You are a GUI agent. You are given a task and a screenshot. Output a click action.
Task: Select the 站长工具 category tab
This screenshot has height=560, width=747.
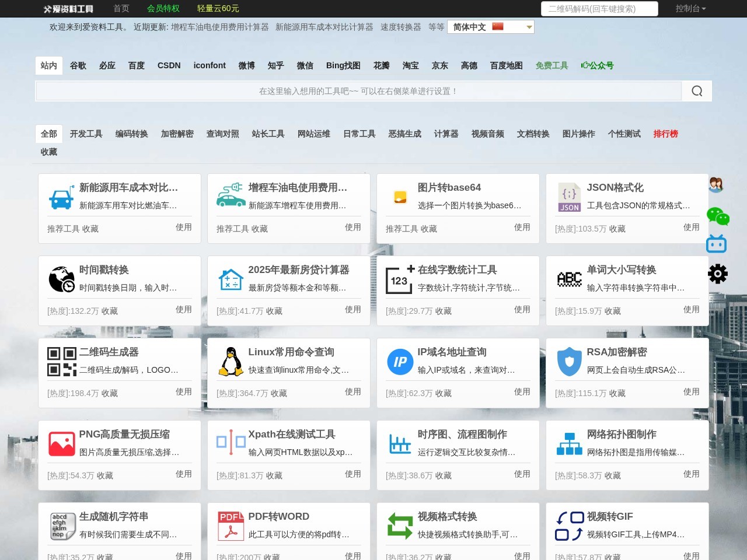268,134
